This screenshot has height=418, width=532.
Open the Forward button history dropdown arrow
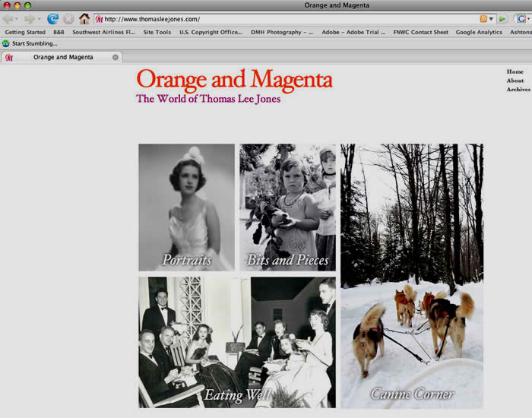click(x=40, y=19)
